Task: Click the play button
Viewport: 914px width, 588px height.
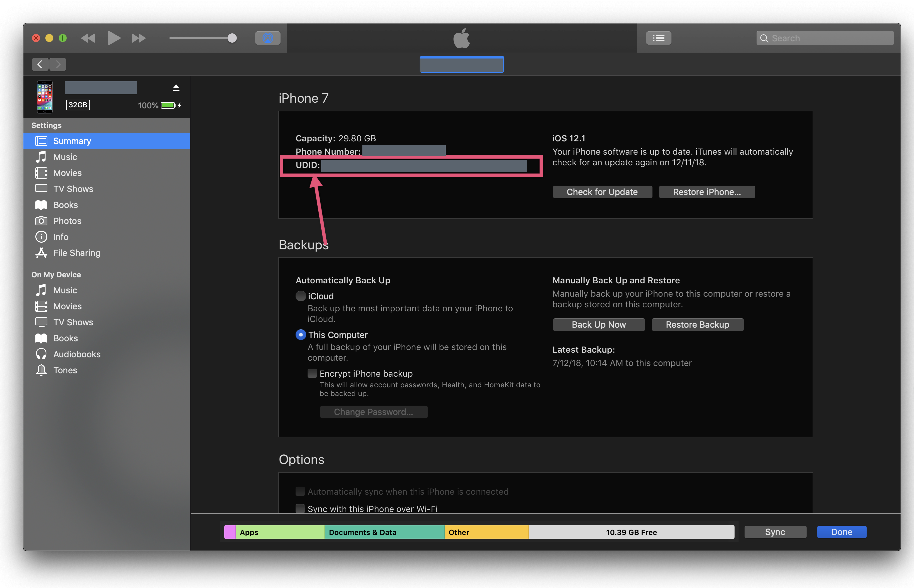Action: click(114, 38)
